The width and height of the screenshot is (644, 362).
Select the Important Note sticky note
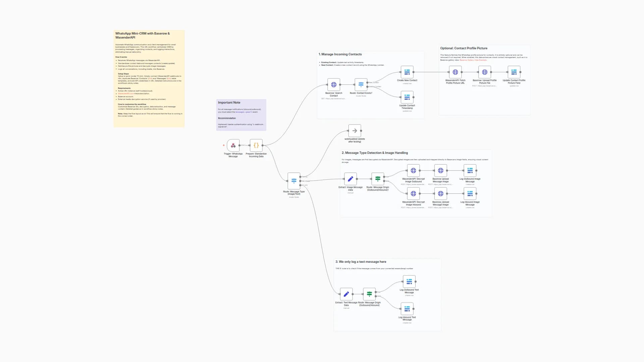click(x=241, y=115)
